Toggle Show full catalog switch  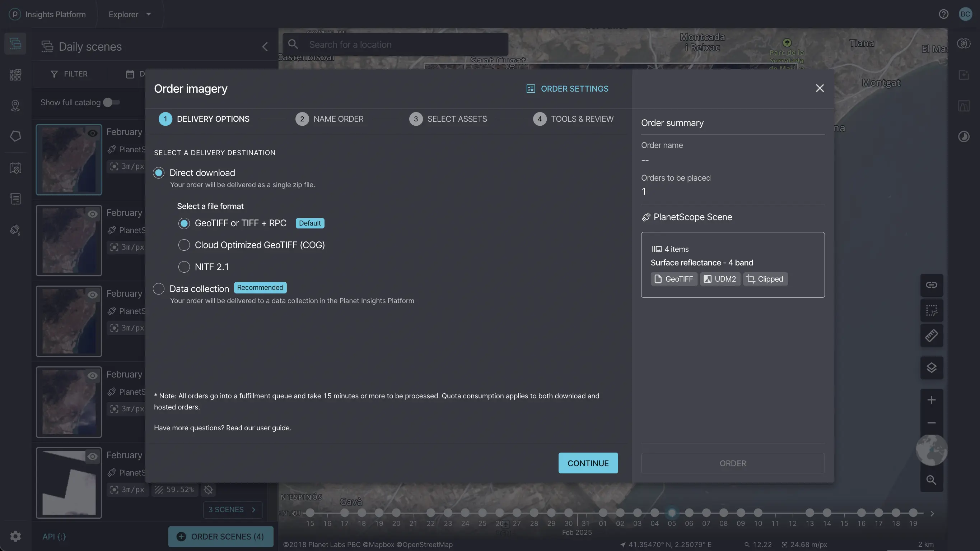point(112,102)
